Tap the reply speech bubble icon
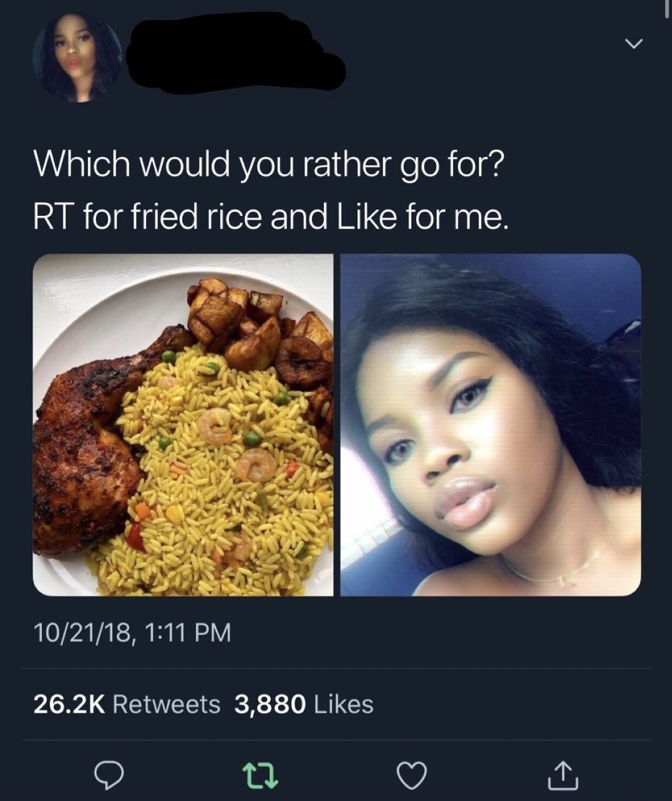Viewport: 672px width, 801px height. (109, 775)
